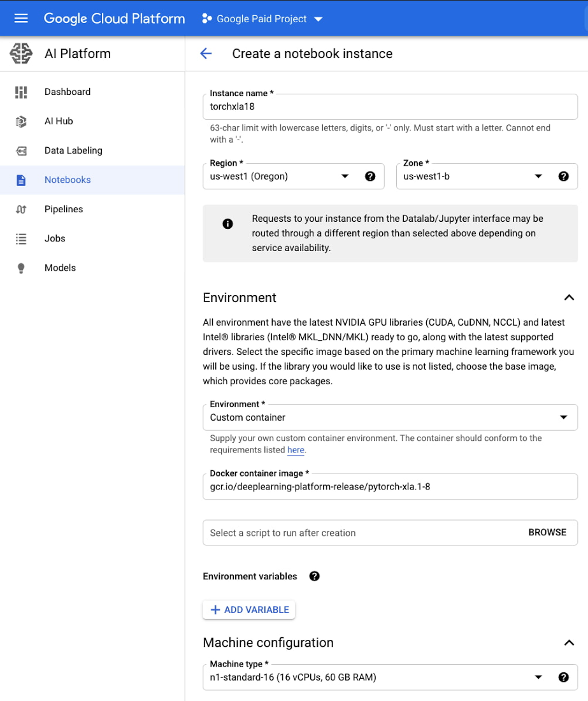Click the plus icon on ADD VARIABLE

215,610
